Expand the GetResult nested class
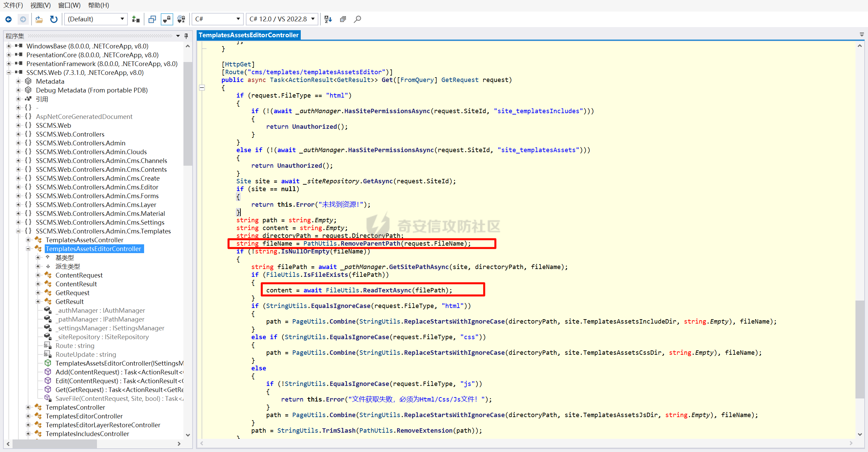This screenshot has height=452, width=868. [x=38, y=301]
